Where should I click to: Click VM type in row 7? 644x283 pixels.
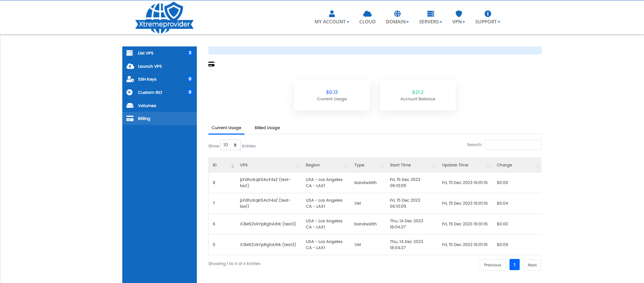click(357, 203)
